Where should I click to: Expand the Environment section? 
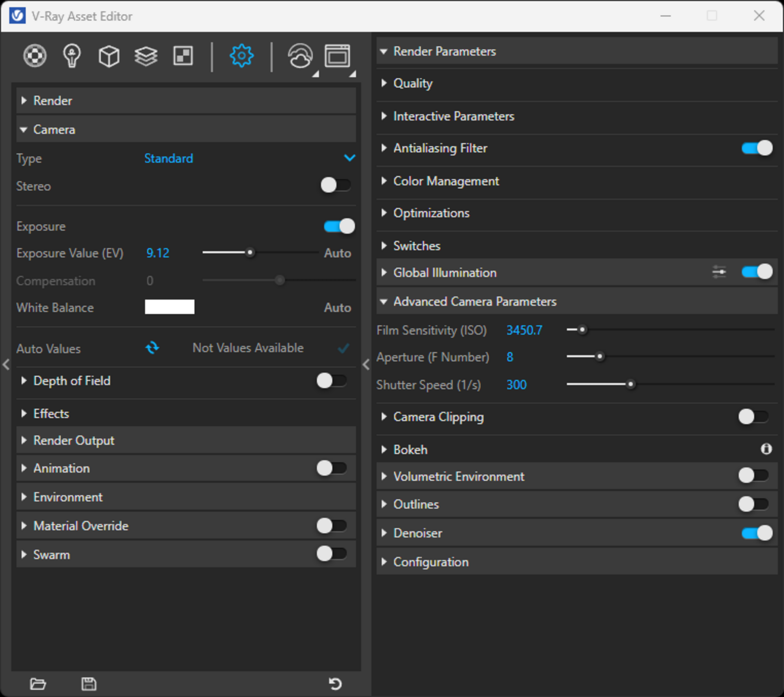[x=186, y=497]
